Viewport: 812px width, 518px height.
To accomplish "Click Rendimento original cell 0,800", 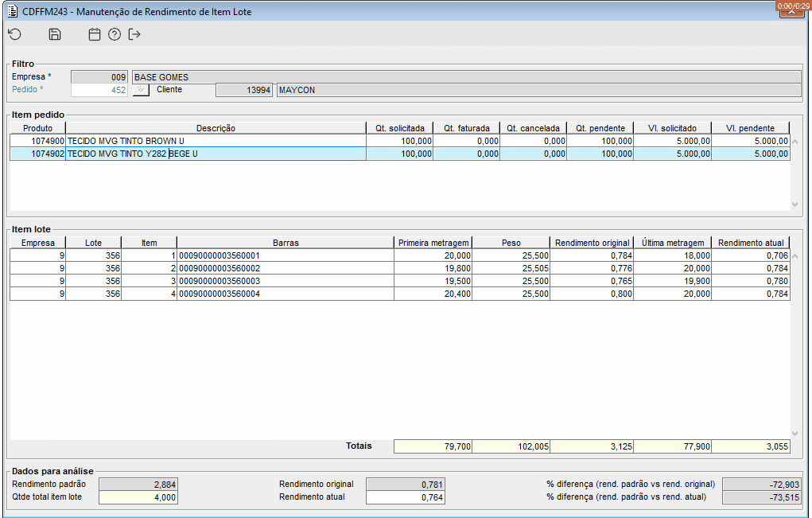I will [x=592, y=294].
